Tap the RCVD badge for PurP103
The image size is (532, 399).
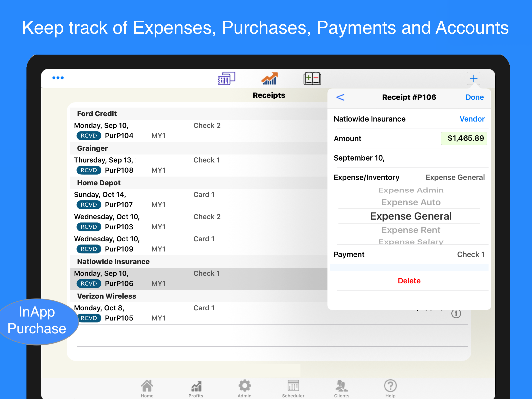pyautogui.click(x=89, y=227)
